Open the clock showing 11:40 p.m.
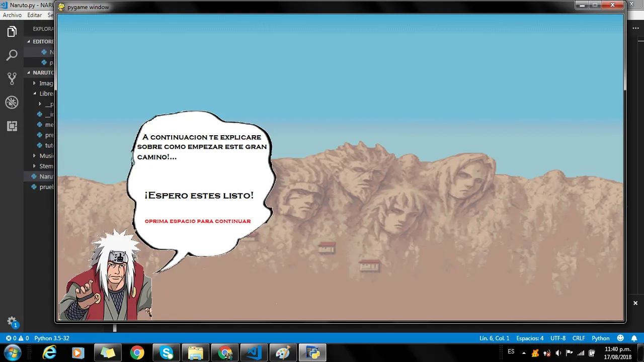The height and width of the screenshot is (362, 644). click(x=617, y=353)
